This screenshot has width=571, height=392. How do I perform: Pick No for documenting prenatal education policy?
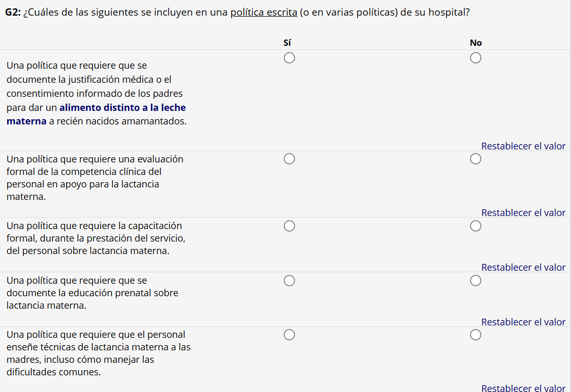[476, 281]
